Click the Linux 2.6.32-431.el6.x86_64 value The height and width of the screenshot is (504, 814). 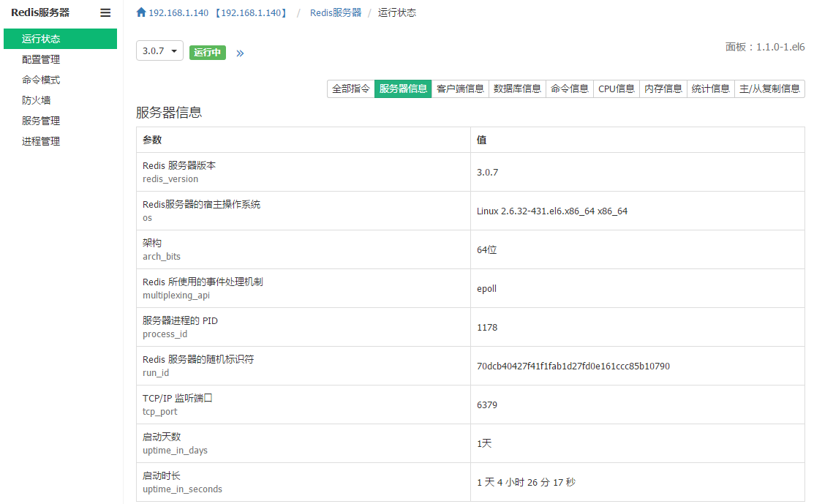click(552, 211)
